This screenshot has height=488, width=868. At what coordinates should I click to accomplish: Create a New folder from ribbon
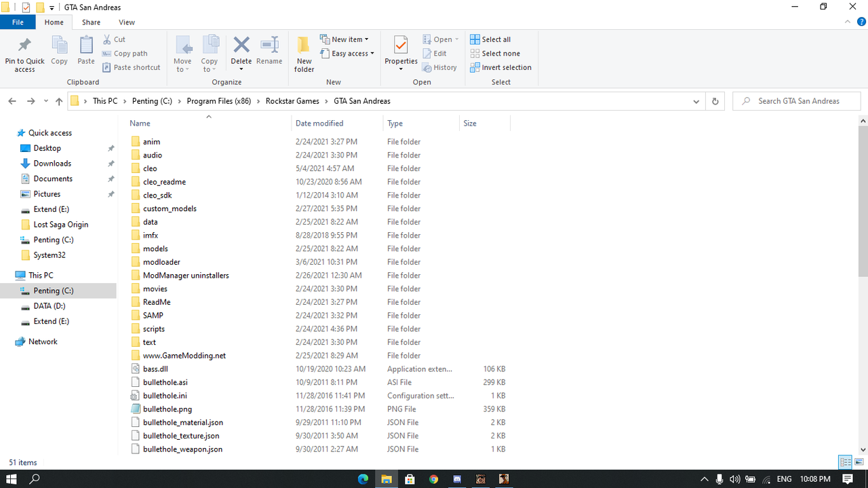click(304, 54)
